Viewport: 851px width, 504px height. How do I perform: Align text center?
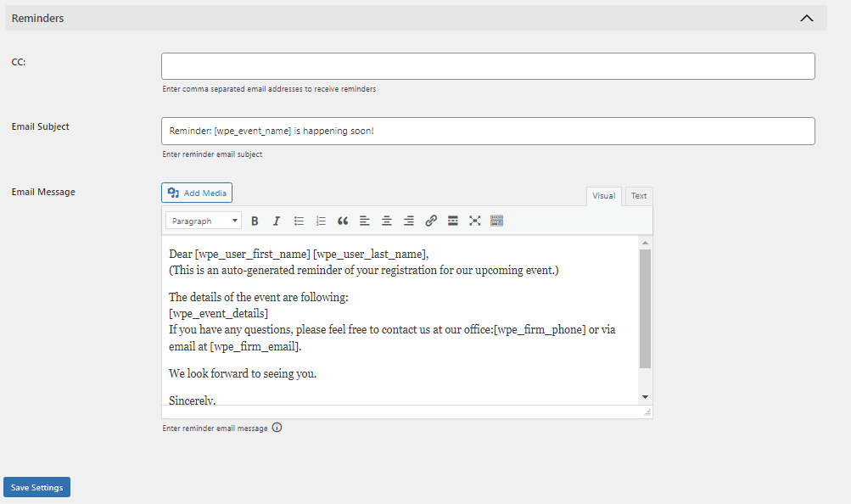[386, 221]
